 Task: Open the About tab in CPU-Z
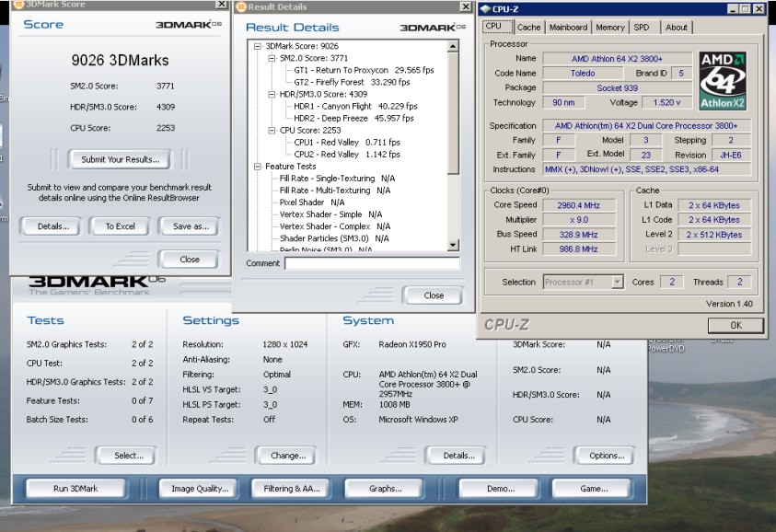click(x=676, y=28)
